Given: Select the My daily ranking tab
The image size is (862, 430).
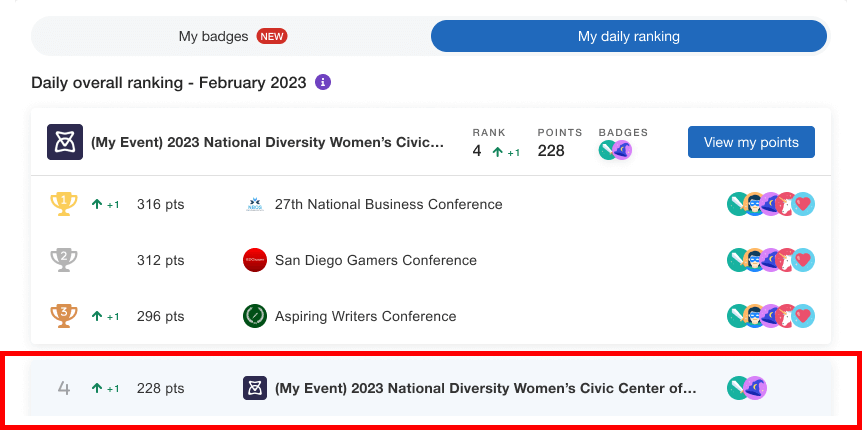Looking at the screenshot, I should tap(628, 36).
